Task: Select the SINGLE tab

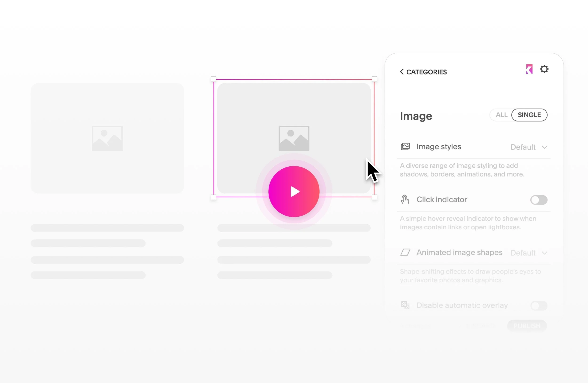Action: pyautogui.click(x=529, y=115)
